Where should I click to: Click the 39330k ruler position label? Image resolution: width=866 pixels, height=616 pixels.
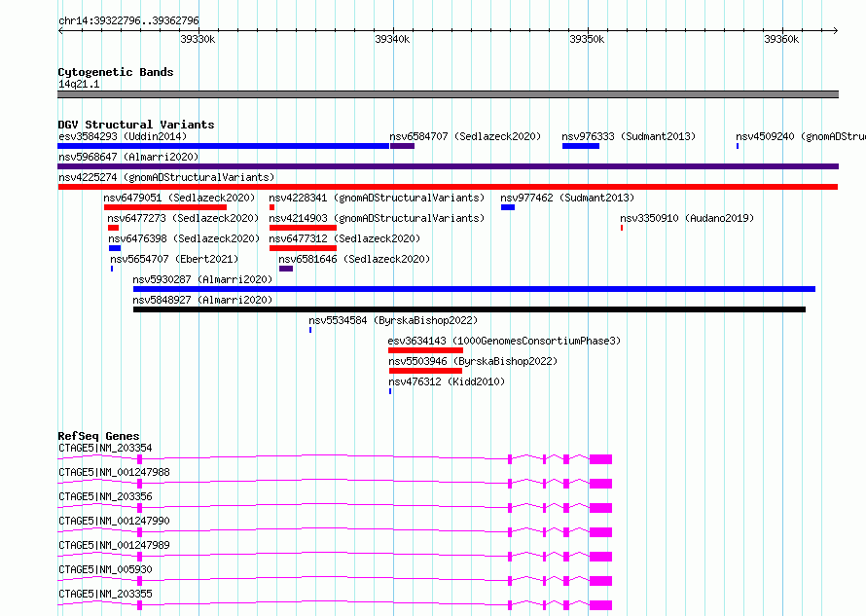tap(198, 39)
